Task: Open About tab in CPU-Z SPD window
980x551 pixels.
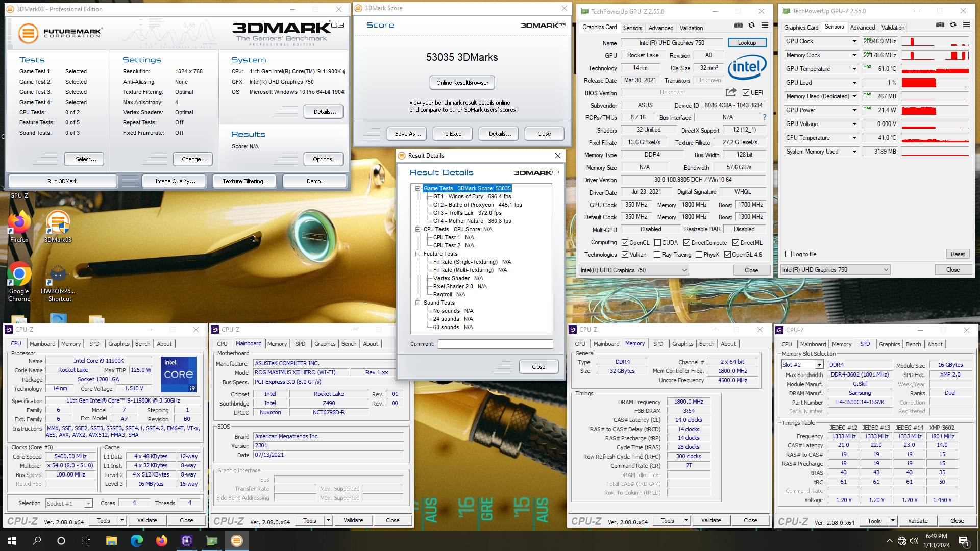Action: pos(935,344)
